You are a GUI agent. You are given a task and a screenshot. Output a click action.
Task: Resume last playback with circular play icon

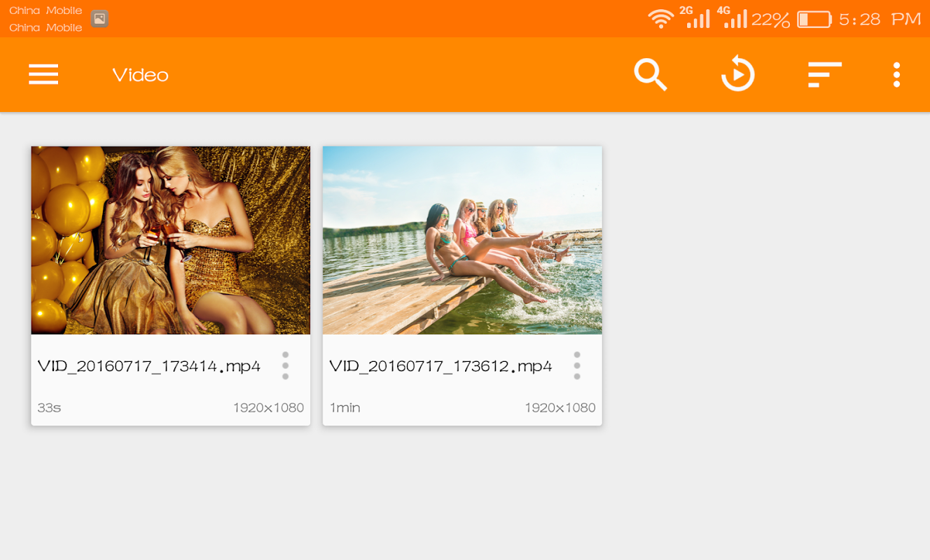(738, 74)
